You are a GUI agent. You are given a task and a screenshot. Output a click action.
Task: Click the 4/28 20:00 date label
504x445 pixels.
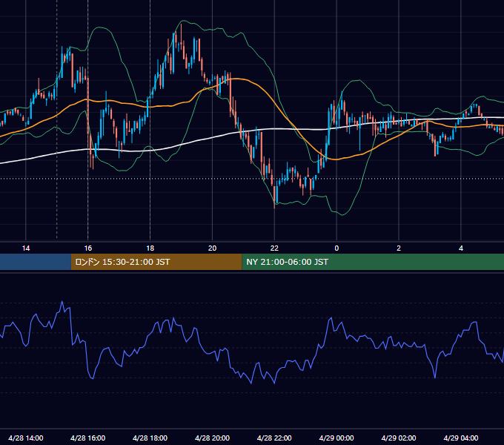tap(212, 438)
